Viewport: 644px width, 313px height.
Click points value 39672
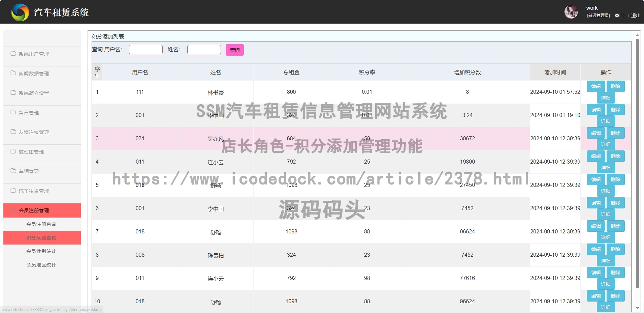467,138
